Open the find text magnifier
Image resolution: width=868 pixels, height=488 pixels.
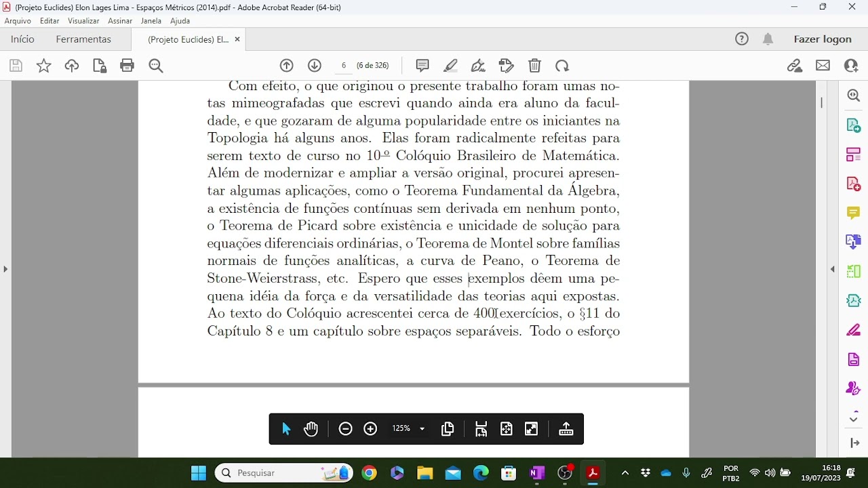point(156,66)
